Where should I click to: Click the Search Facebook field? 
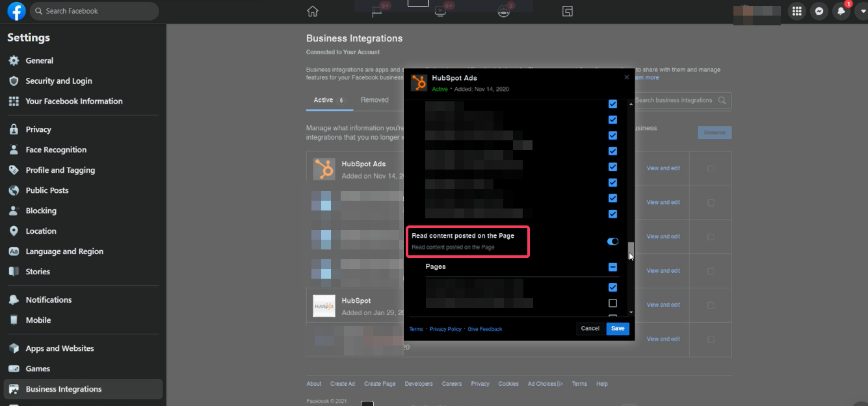(x=94, y=11)
